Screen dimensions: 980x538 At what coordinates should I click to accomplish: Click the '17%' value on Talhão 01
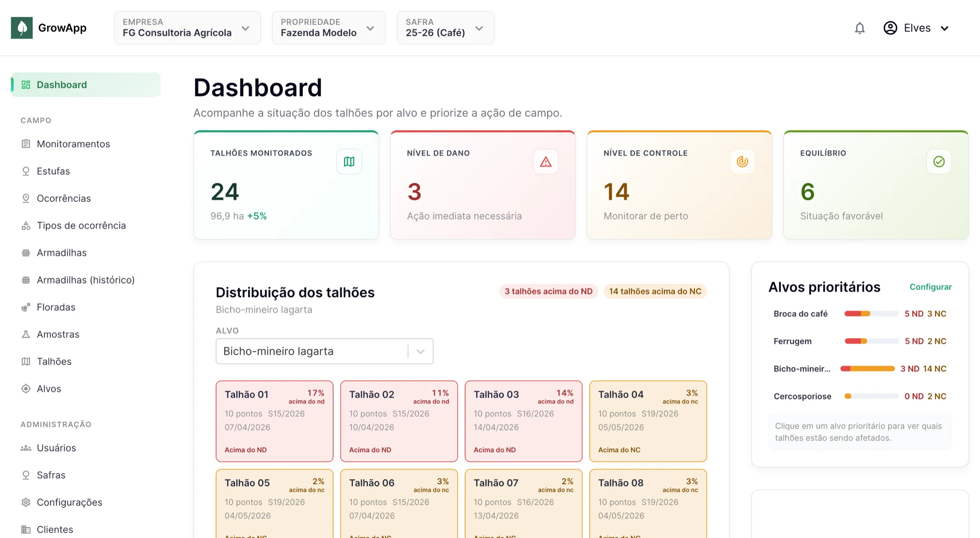click(316, 393)
